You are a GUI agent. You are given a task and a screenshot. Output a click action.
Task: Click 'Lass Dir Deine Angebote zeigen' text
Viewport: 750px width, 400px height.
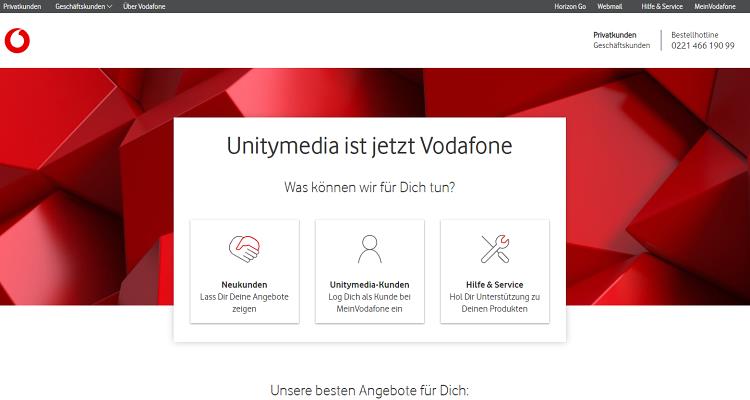point(244,303)
